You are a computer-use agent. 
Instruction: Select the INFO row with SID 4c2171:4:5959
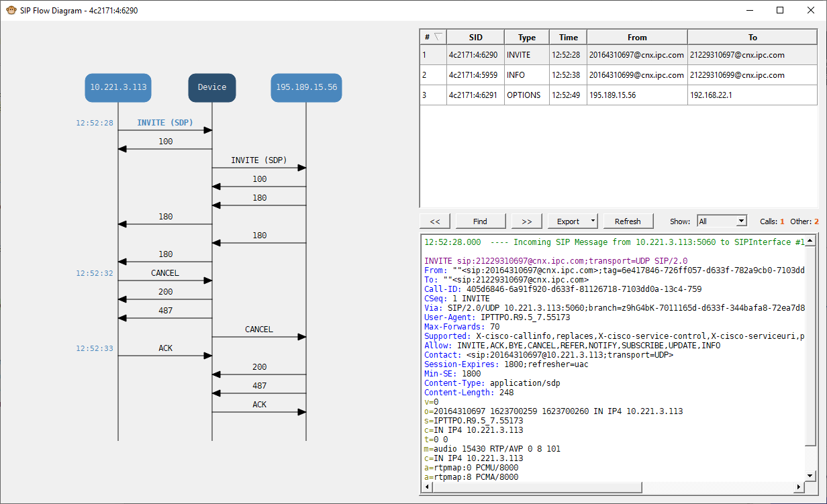[518, 75]
